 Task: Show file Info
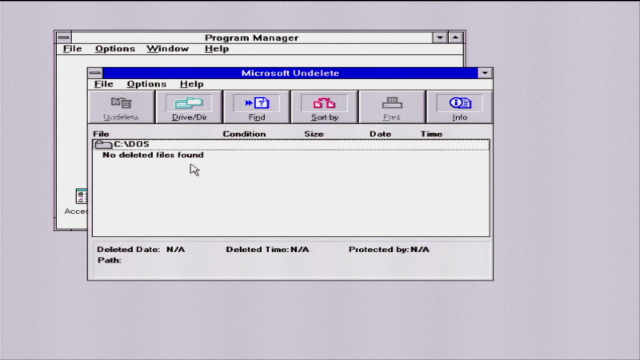pyautogui.click(x=460, y=107)
